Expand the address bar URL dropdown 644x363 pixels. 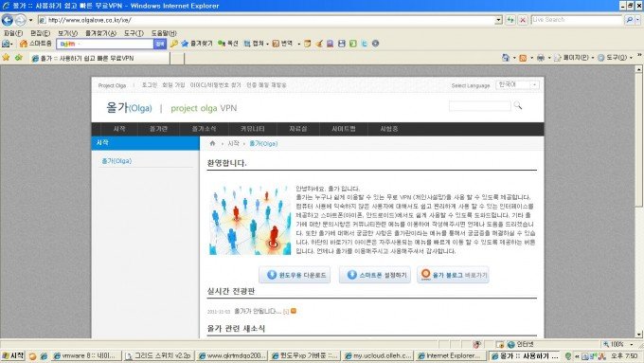498,20
